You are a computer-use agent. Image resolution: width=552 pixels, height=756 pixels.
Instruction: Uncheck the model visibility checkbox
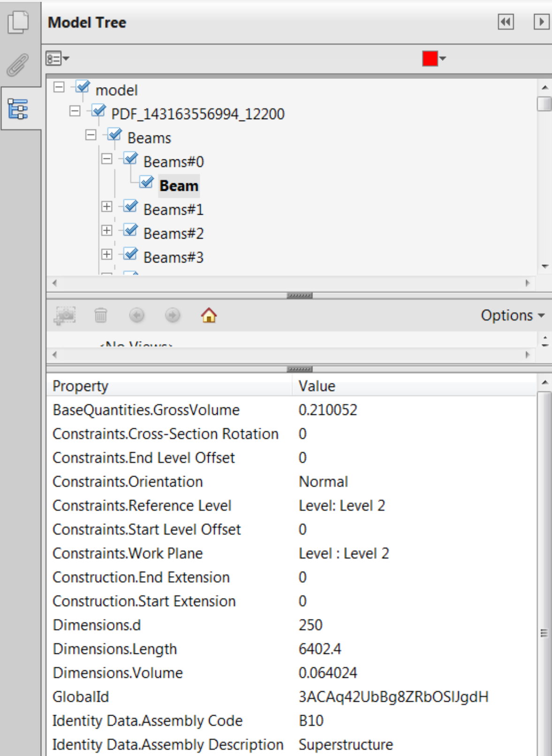(x=83, y=87)
